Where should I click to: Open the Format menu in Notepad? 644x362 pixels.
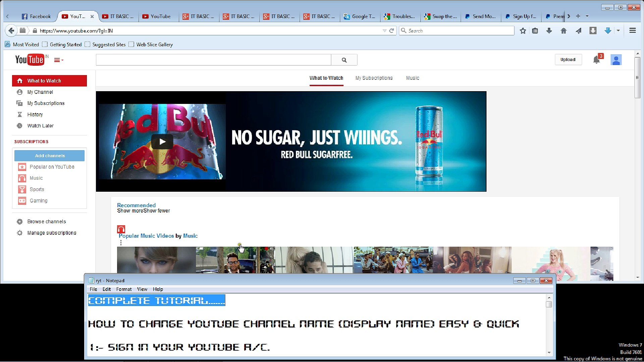pyautogui.click(x=124, y=289)
